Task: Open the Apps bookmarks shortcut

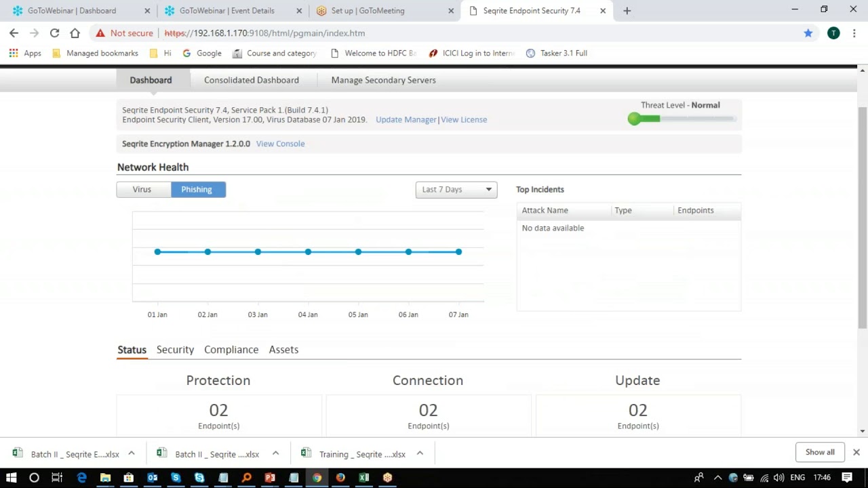Action: click(x=25, y=53)
